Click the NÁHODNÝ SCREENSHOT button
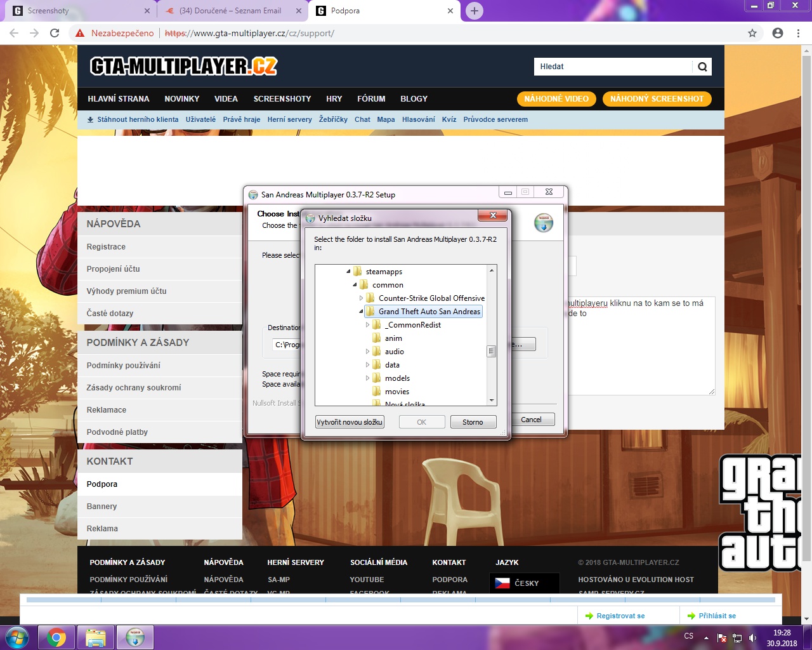Viewport: 812px width, 650px height. point(657,99)
